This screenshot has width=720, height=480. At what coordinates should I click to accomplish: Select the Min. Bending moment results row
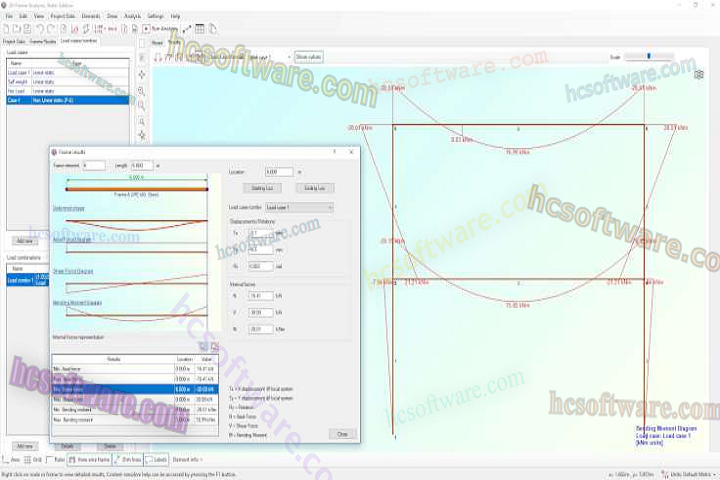coord(135,409)
